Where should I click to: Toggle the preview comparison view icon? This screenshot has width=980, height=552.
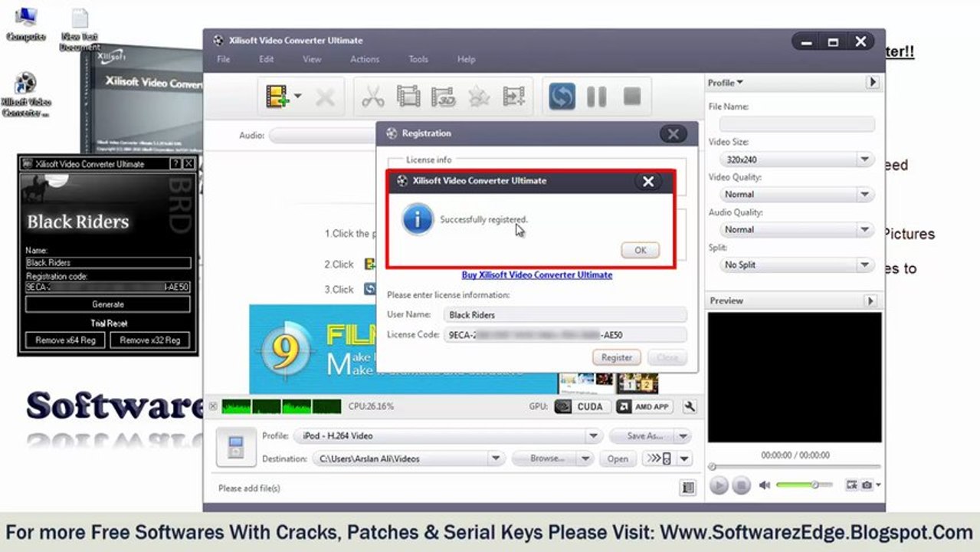[x=851, y=485]
